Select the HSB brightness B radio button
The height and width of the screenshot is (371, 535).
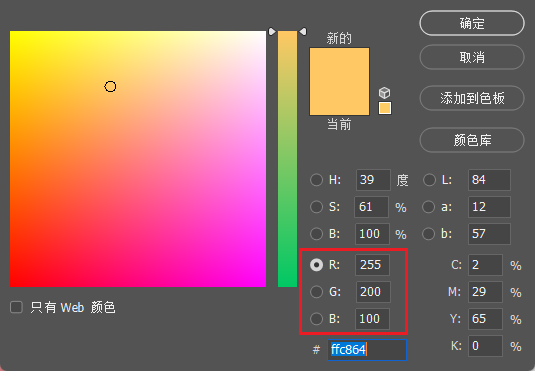point(316,234)
